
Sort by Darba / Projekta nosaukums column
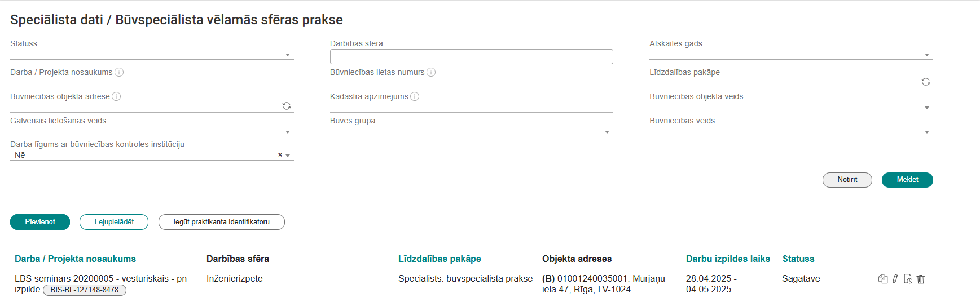[x=75, y=259]
